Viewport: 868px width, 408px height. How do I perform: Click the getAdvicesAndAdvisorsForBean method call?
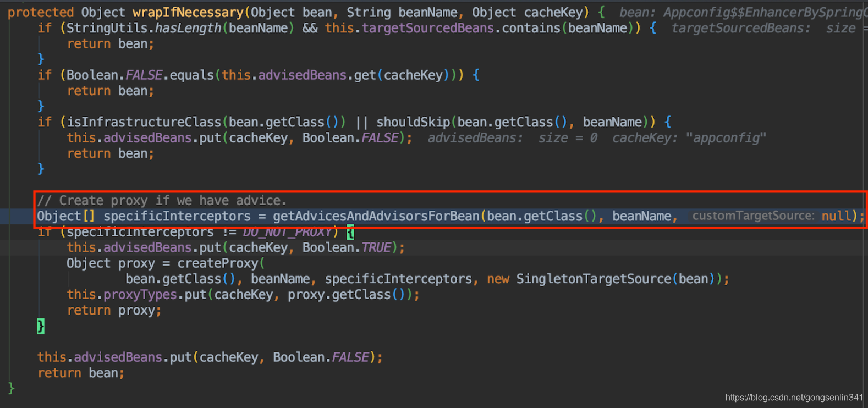376,216
